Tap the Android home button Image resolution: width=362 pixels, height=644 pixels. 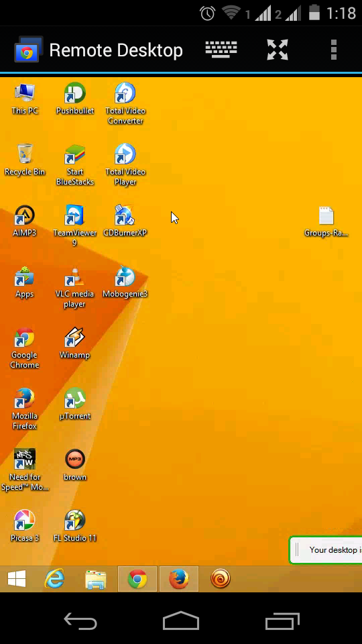click(181, 620)
